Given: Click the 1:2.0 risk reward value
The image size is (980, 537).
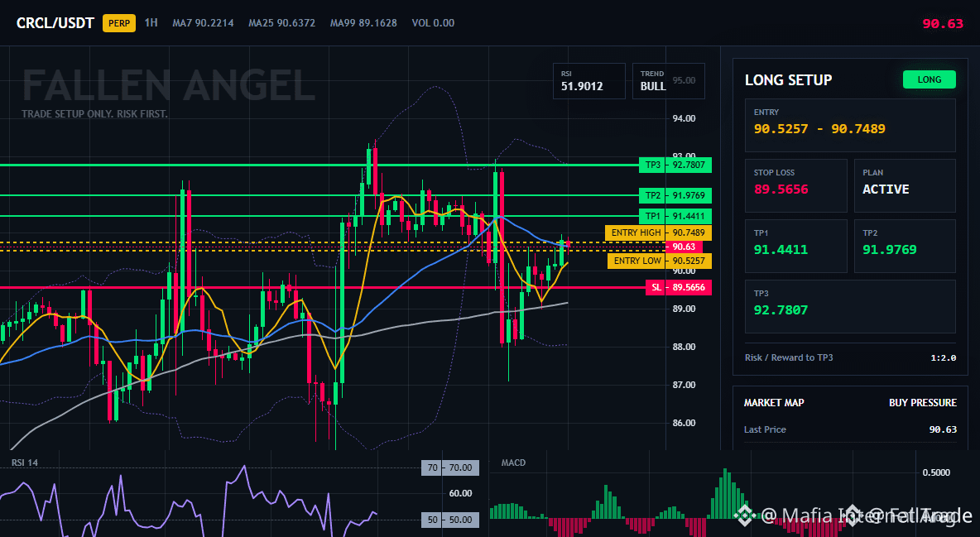Looking at the screenshot, I should 943,357.
